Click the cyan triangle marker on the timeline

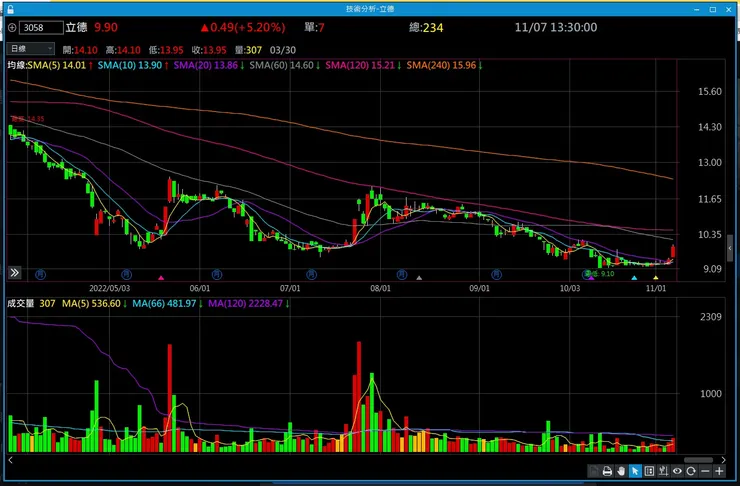coord(634,278)
